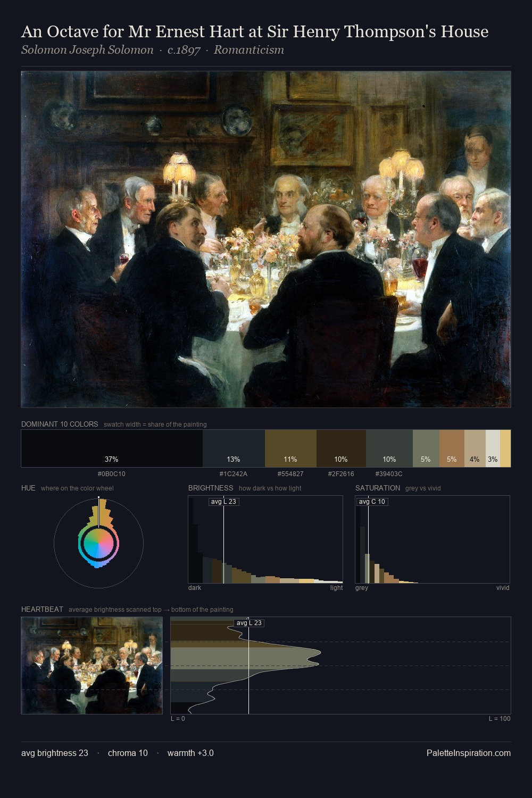The image size is (532, 798).
Task: Click the artist name Solomon Joseph Solomon
Action: point(87,50)
